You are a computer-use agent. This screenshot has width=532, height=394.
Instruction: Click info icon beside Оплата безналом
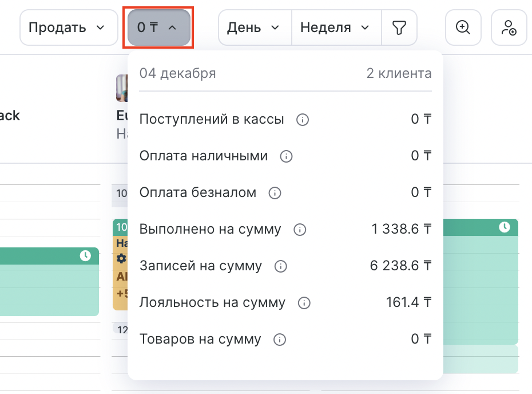pos(275,193)
